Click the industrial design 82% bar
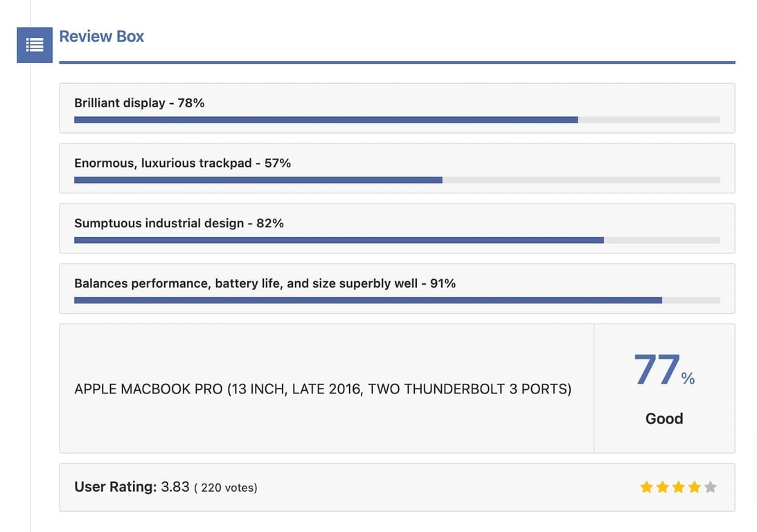Image resolution: width=757 pixels, height=532 pixels. pos(396,240)
